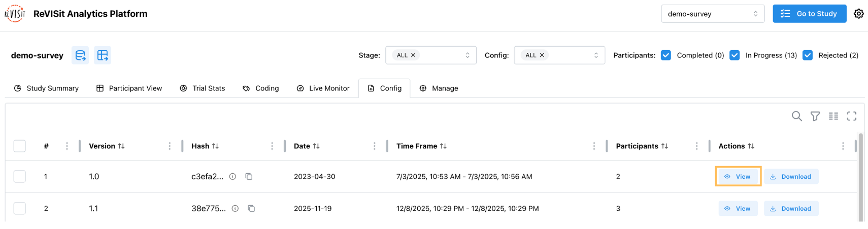
Task: Select the version 1.0 row checkbox
Action: [20, 177]
